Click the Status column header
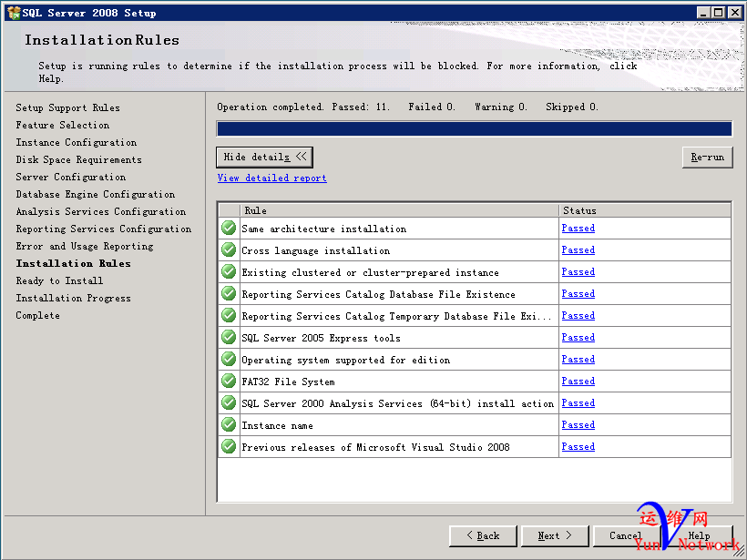 coord(645,210)
